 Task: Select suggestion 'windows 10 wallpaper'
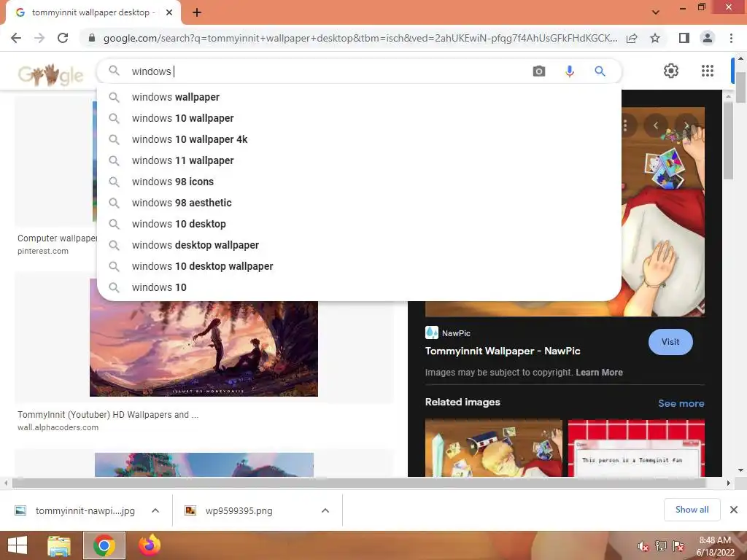tap(359, 118)
